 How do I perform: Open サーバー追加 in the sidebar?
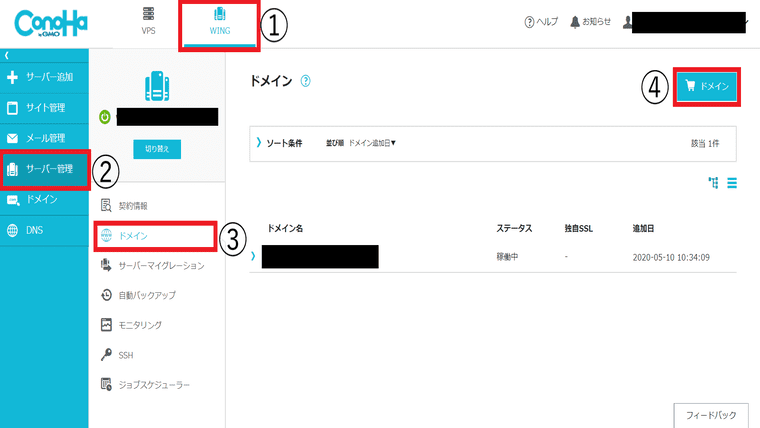tap(44, 77)
